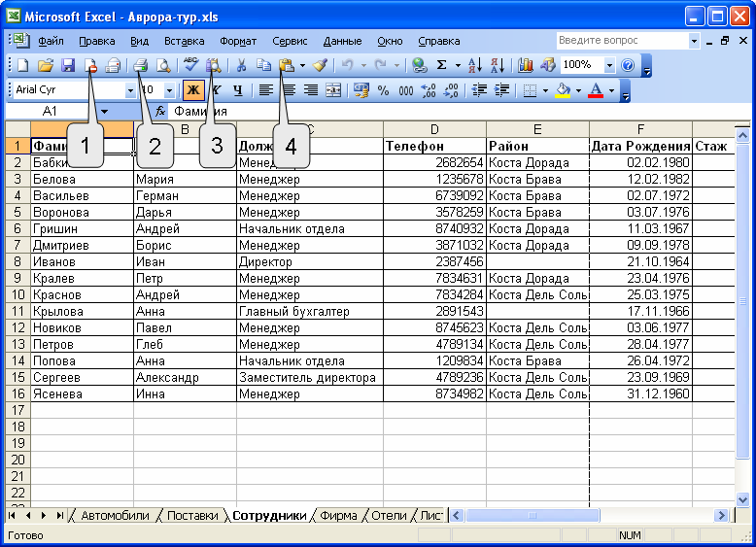Viewport: 756px width, 547px height.
Task: Toggle underline formatting (Ч)
Action: (x=237, y=90)
